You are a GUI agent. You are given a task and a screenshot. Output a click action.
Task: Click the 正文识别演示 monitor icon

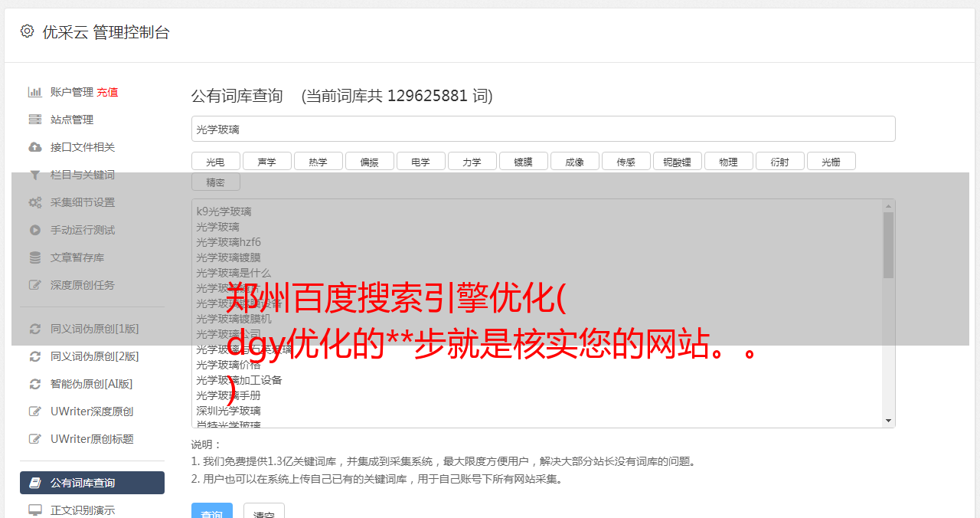[x=35, y=510]
